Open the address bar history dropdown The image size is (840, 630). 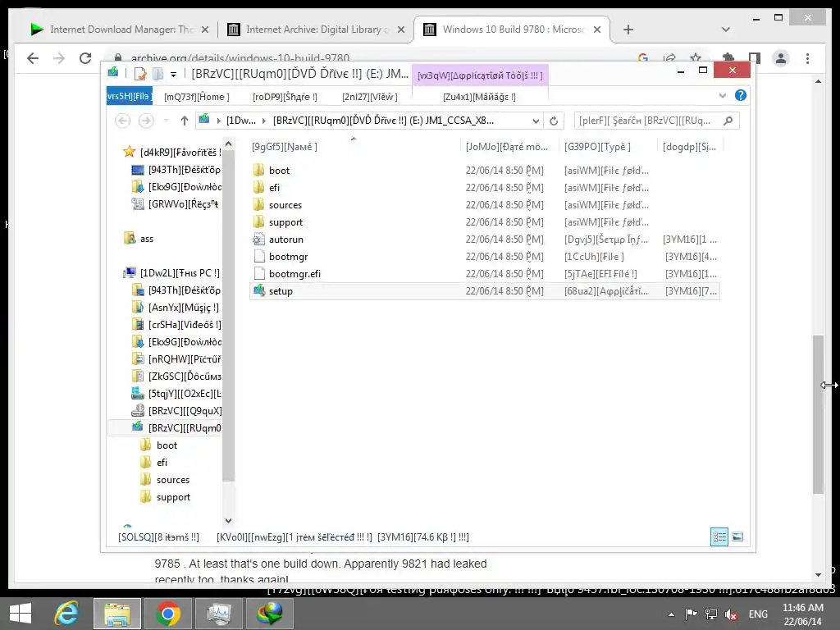tap(536, 121)
